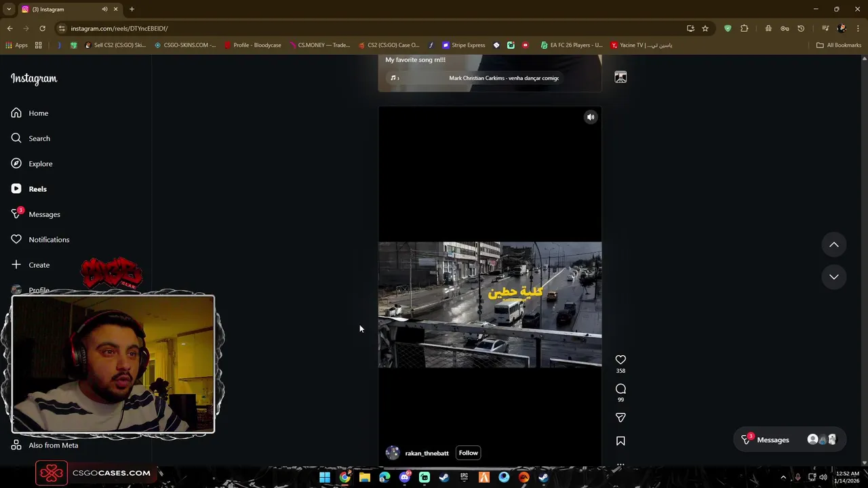The height and width of the screenshot is (488, 868).
Task: Open Chrome history clock icon
Action: [801, 28]
